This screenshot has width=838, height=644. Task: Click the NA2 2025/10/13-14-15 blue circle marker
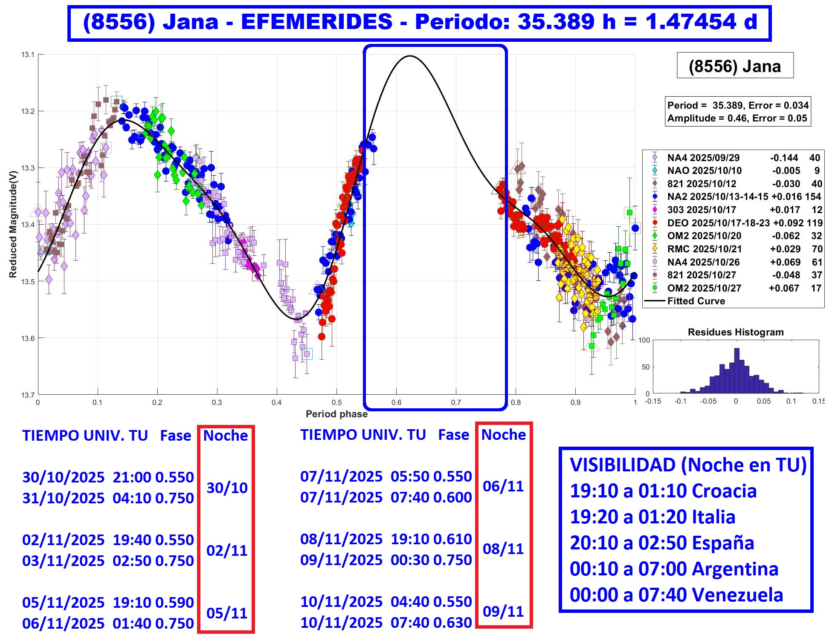(655, 196)
